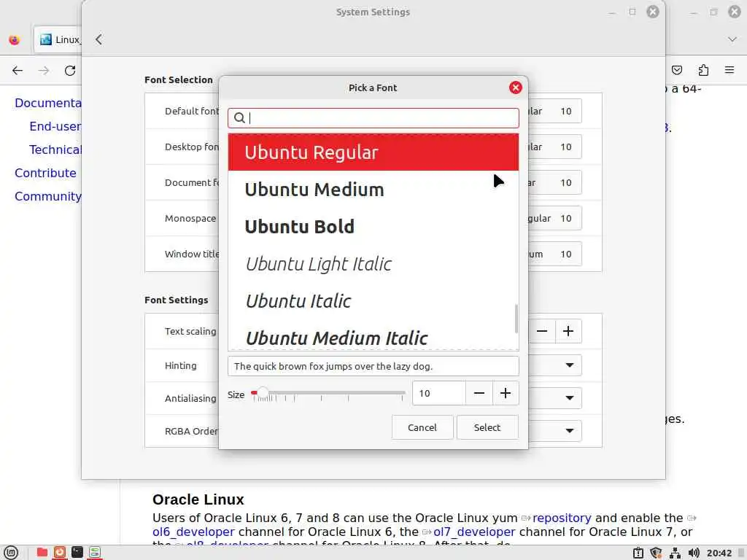Image resolution: width=747 pixels, height=560 pixels.
Task: Open Desktop font picker button
Action: click(x=554, y=147)
